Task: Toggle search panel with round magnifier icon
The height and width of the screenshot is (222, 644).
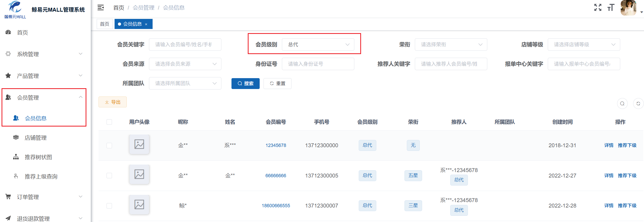Action: pos(622,104)
